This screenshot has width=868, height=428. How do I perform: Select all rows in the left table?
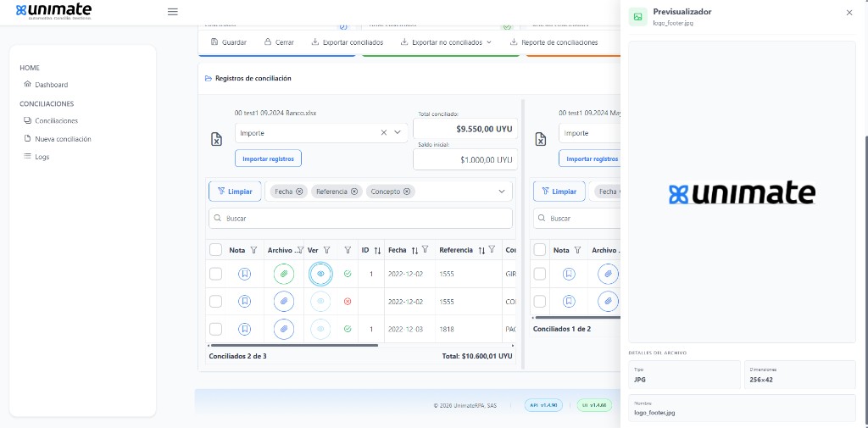(216, 250)
